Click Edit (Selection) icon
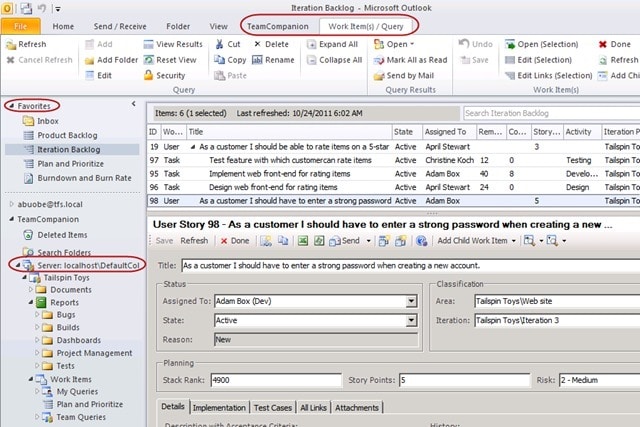 (510, 60)
